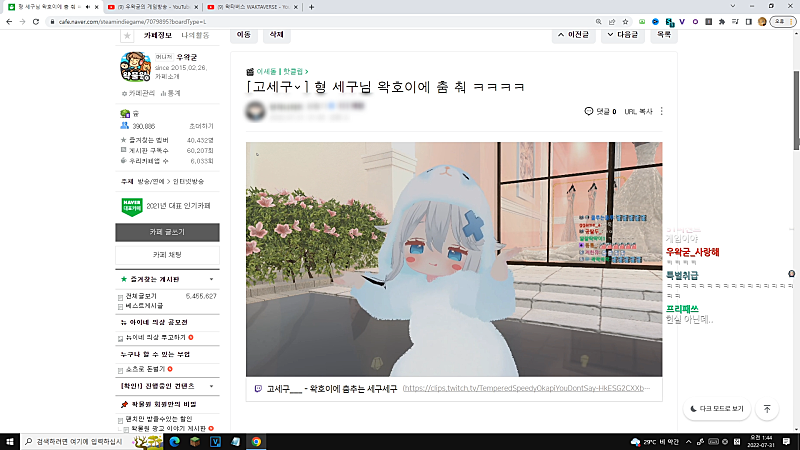Close the first YouTube tab
800x450 pixels.
pos(195,7)
